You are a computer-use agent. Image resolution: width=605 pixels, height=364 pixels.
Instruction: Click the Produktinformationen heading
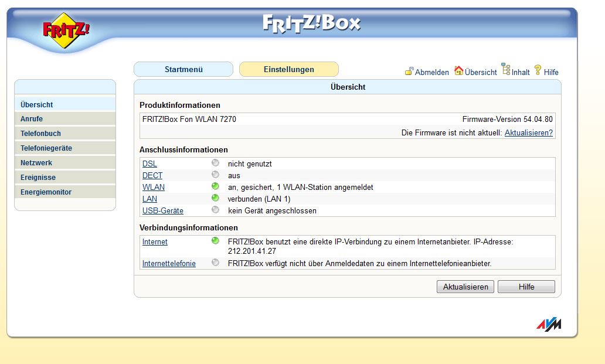point(180,106)
